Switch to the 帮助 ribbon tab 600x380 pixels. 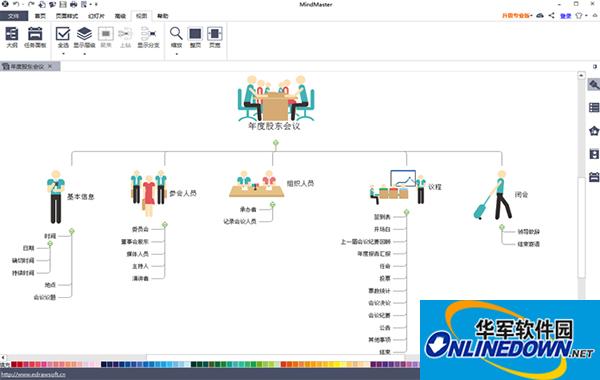[163, 16]
